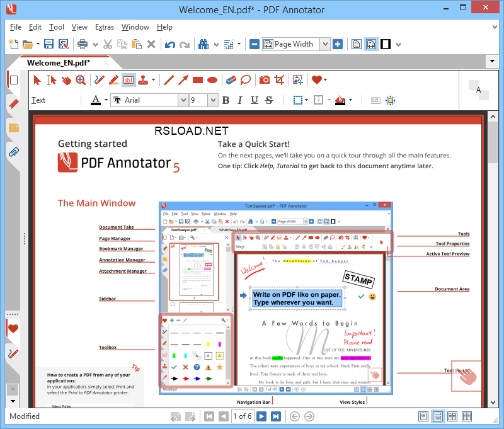Choose the Arrow drawing tool
504x429 pixels.
(x=183, y=80)
